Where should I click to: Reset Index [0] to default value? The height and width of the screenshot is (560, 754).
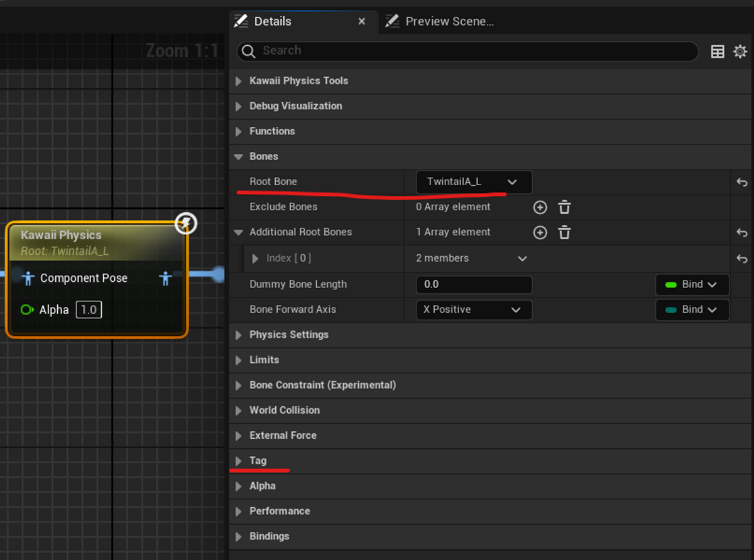742,258
